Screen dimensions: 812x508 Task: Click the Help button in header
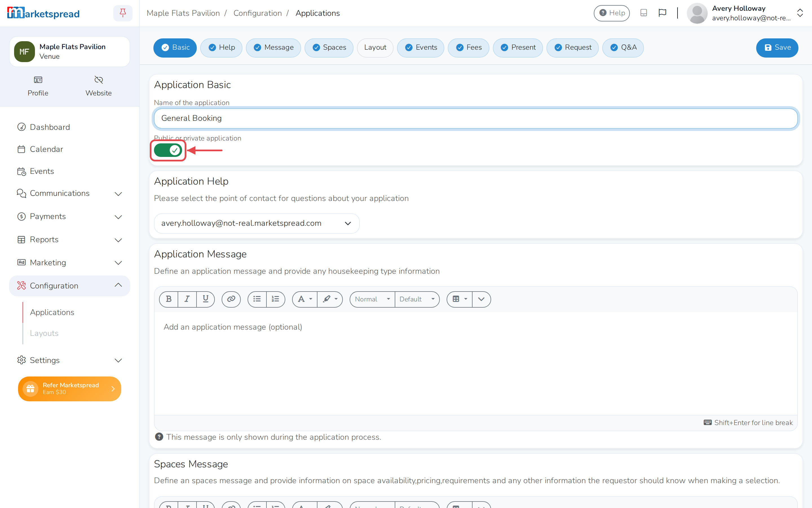611,13
